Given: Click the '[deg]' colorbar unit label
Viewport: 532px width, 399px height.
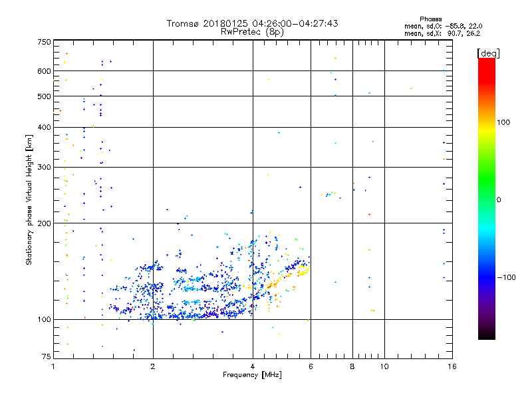Looking at the screenshot, I should tap(488, 53).
